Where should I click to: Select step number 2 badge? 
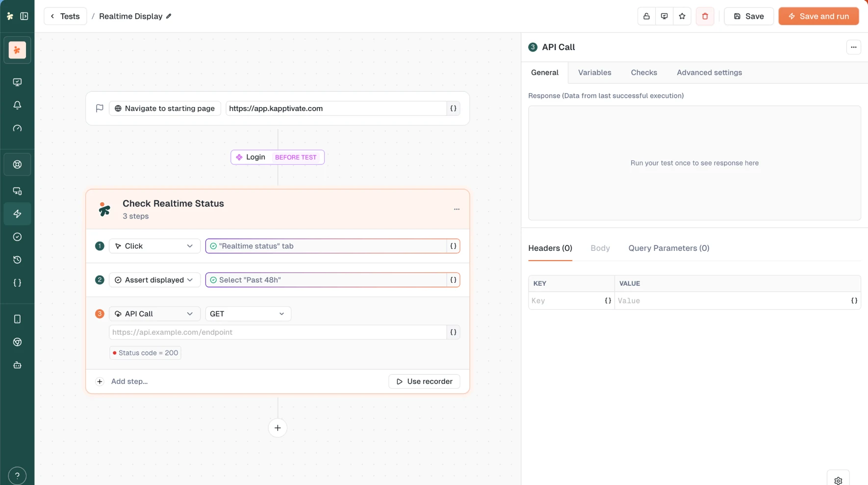point(100,280)
